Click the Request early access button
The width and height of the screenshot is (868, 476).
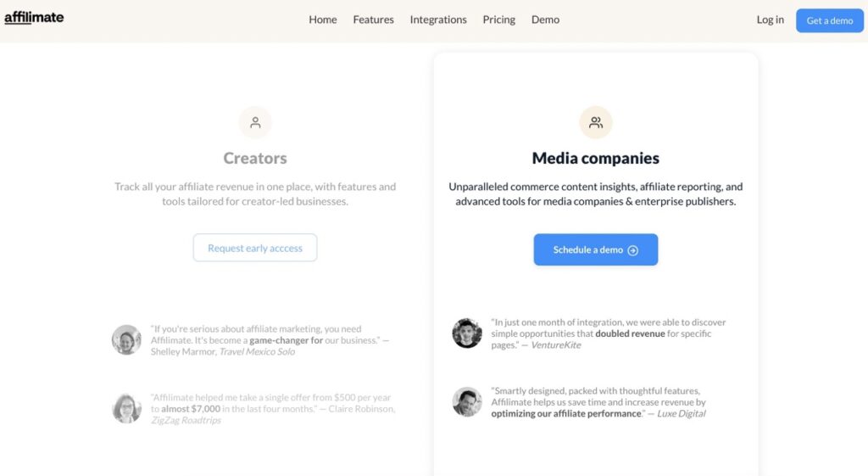(255, 248)
